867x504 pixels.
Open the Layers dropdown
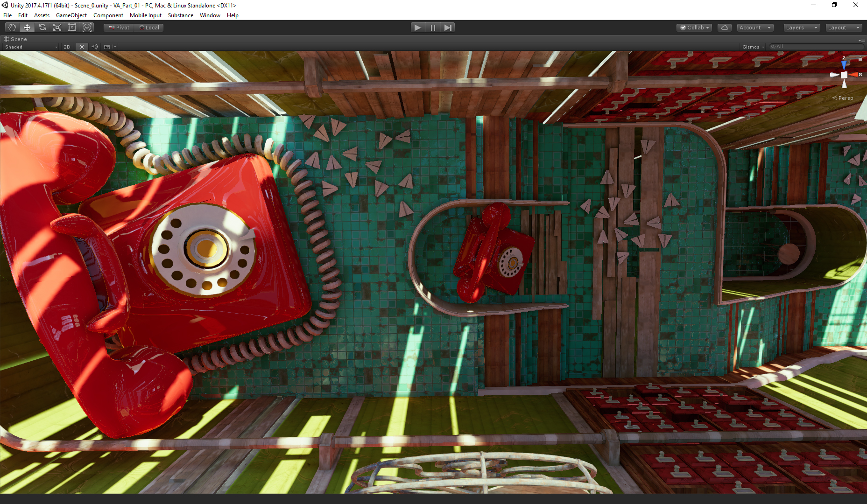pyautogui.click(x=802, y=28)
